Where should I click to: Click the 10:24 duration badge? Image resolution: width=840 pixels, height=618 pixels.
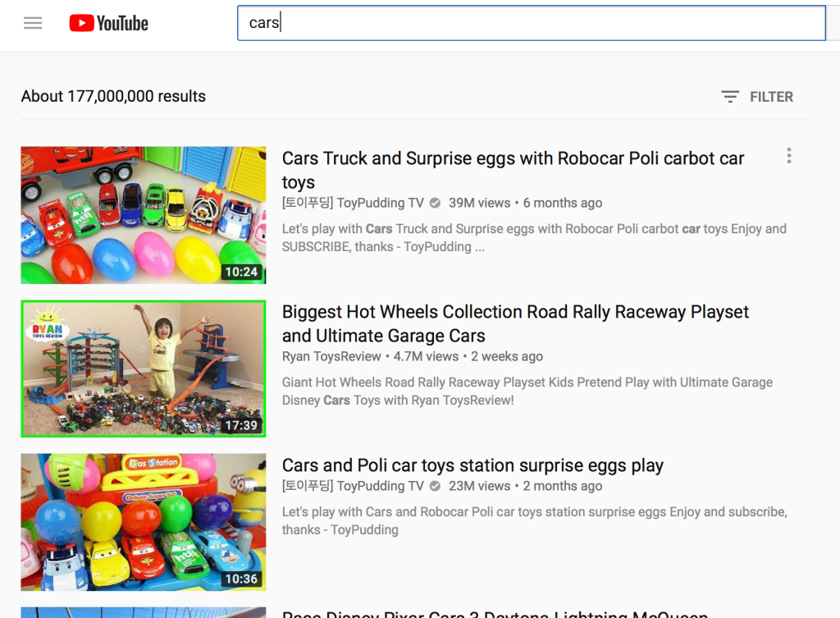241,272
